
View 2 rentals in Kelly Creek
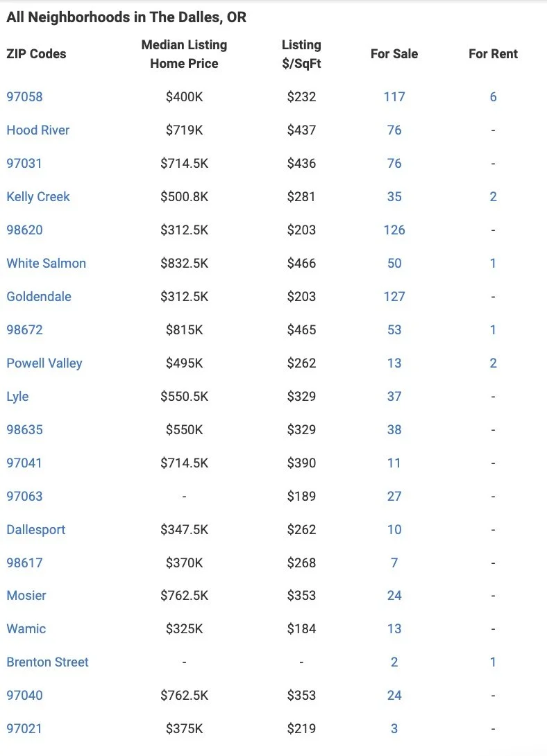(493, 197)
